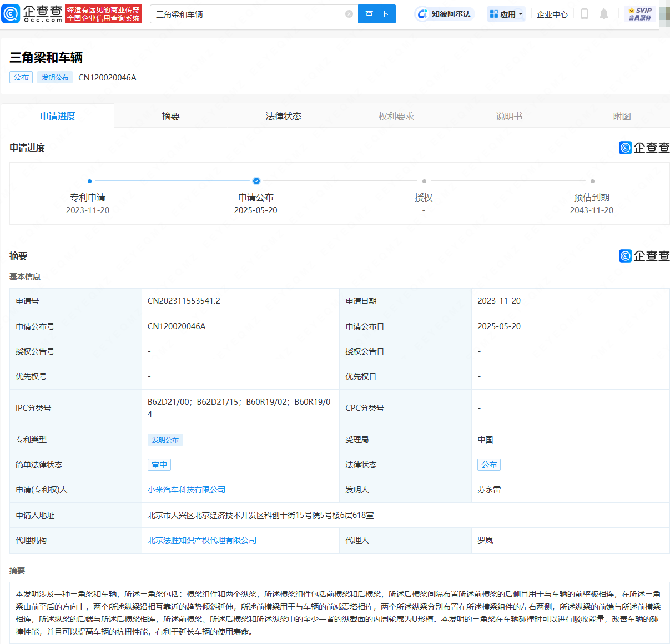
Task: Click the 预估到期 timeline dot
Action: [x=592, y=181]
